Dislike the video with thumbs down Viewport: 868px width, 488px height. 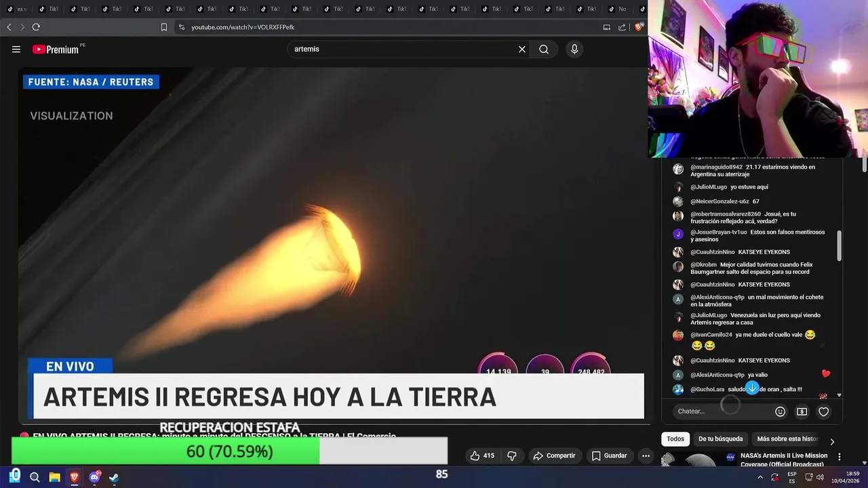coord(512,455)
